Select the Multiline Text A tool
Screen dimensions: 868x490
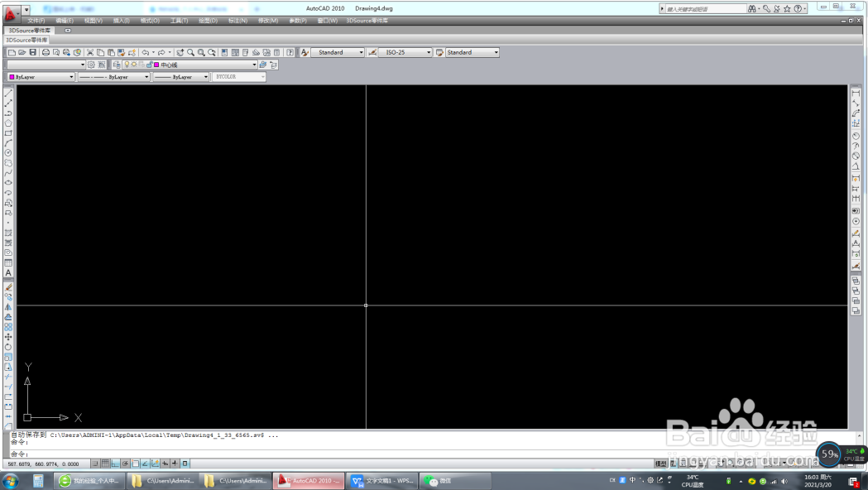click(8, 272)
